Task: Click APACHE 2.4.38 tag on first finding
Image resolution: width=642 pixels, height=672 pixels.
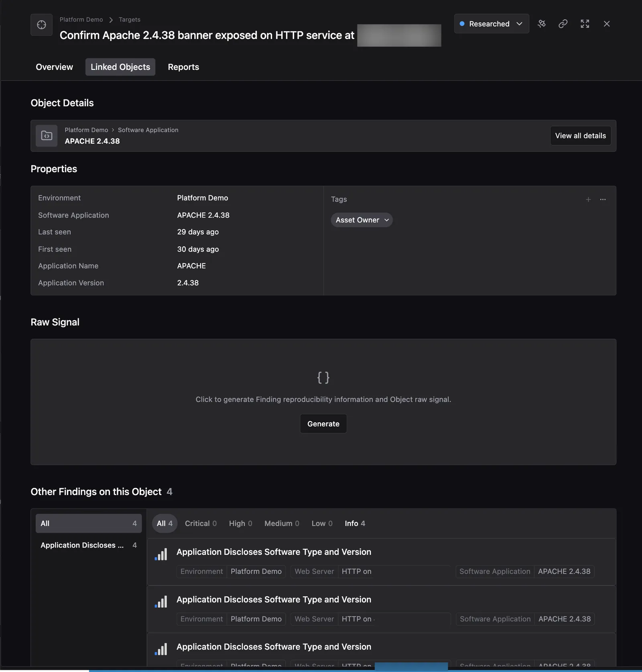Action: click(x=564, y=571)
